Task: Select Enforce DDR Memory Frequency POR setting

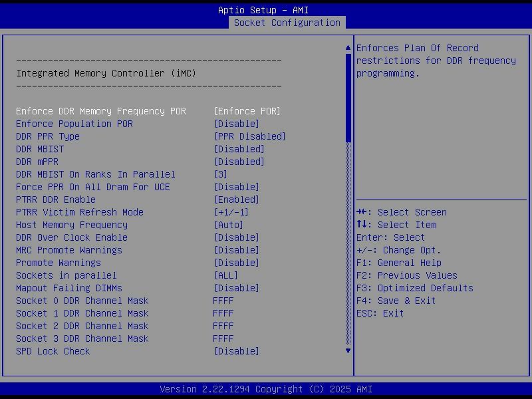Action: [x=101, y=111]
